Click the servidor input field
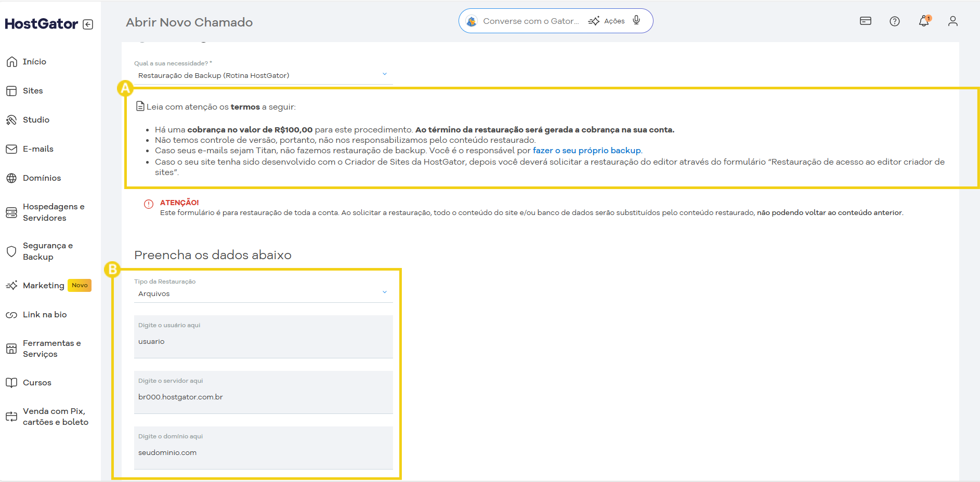 coord(264,392)
